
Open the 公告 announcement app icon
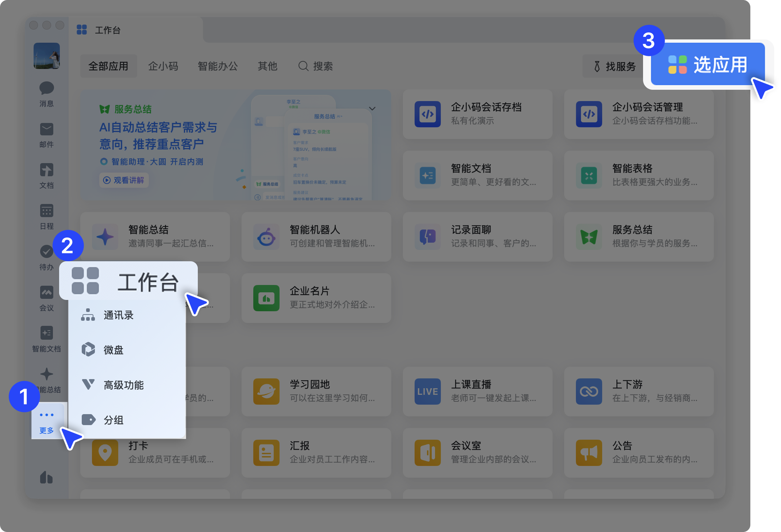pyautogui.click(x=589, y=453)
